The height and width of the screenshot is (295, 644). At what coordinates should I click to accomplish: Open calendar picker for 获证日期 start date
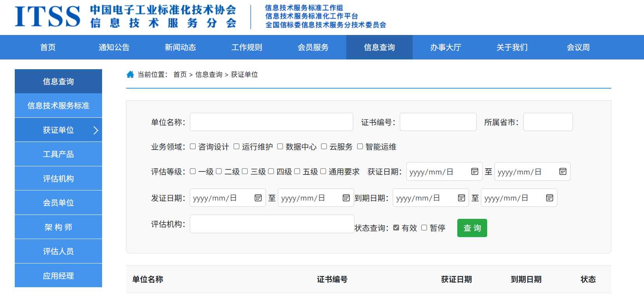coord(474,172)
